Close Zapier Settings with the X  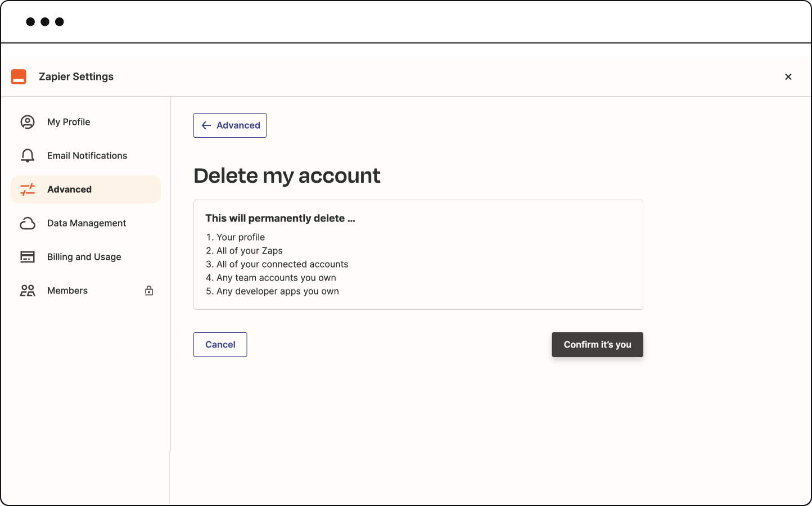(x=788, y=77)
